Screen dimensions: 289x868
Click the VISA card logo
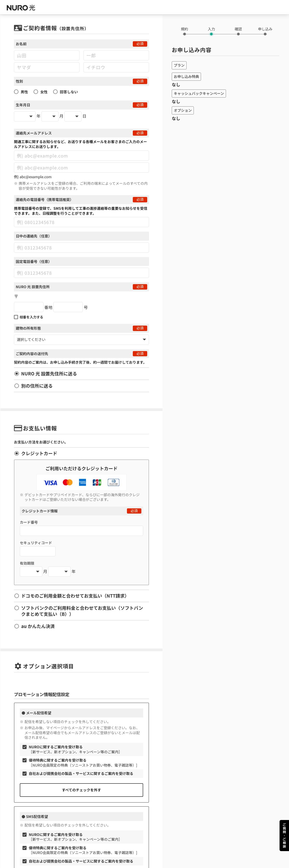tap(50, 482)
